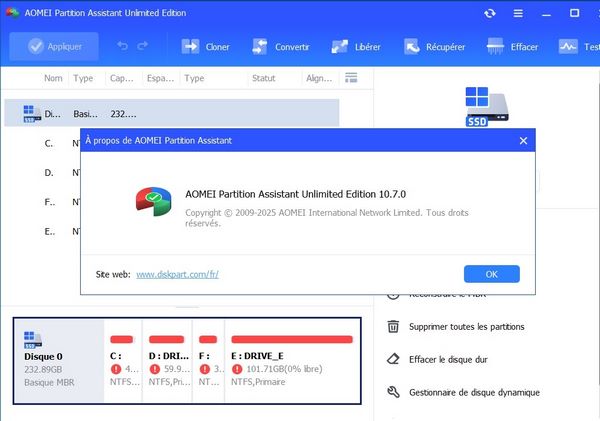Sort by Statut column header
This screenshot has width=600, height=421.
coord(264,78)
